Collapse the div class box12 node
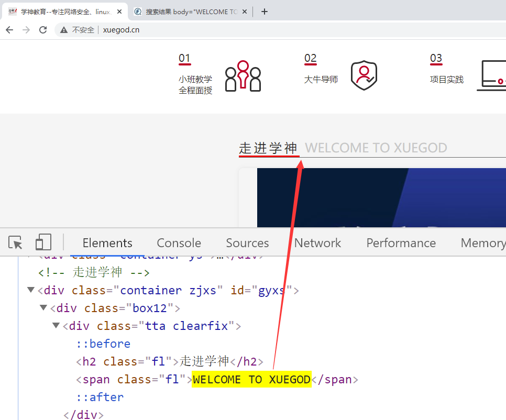The width and height of the screenshot is (506, 420). 43,307
